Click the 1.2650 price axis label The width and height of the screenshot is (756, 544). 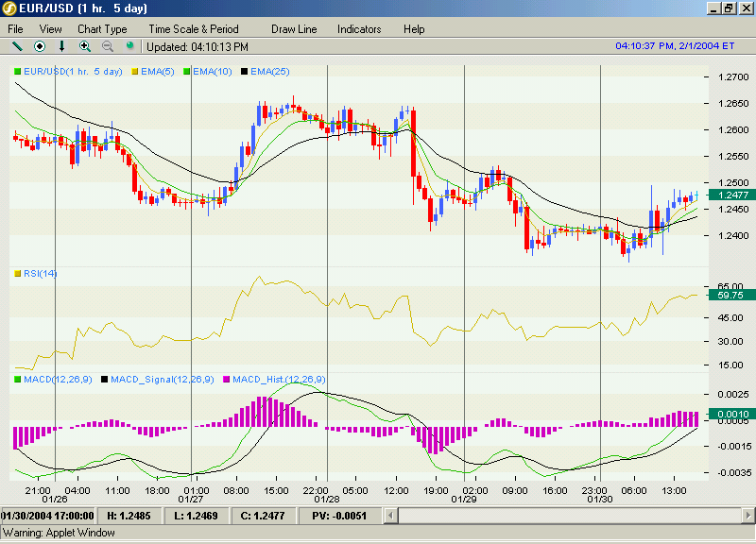[x=733, y=104]
